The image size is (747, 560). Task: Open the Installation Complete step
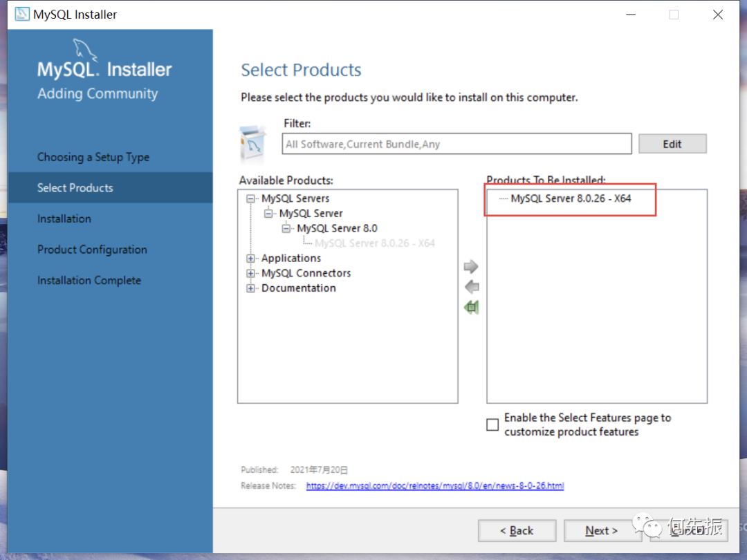coord(89,281)
